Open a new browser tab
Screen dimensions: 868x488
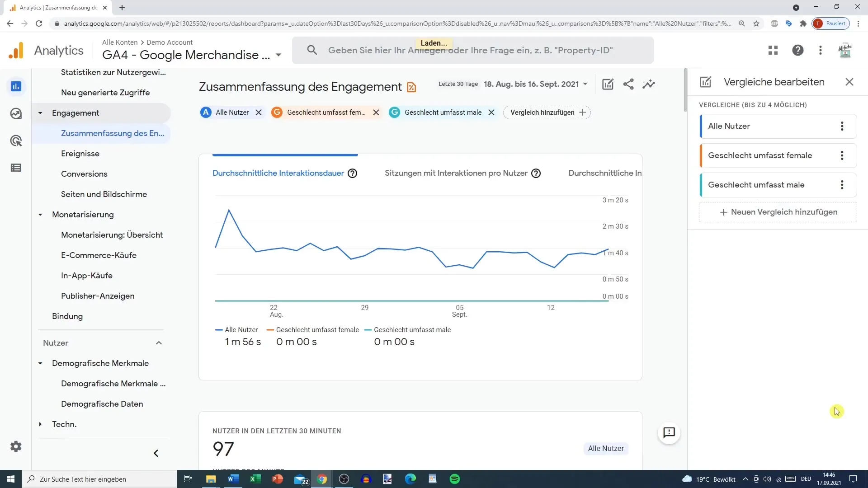[x=122, y=8]
